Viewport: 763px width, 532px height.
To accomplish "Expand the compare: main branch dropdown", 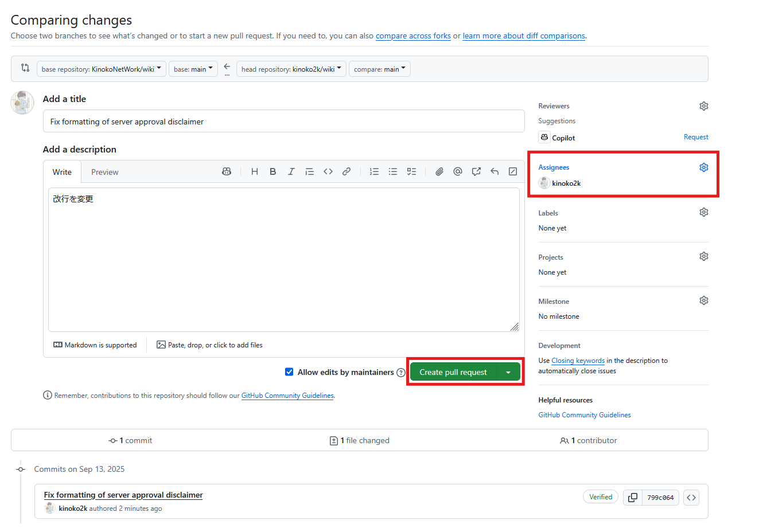I will tap(379, 69).
